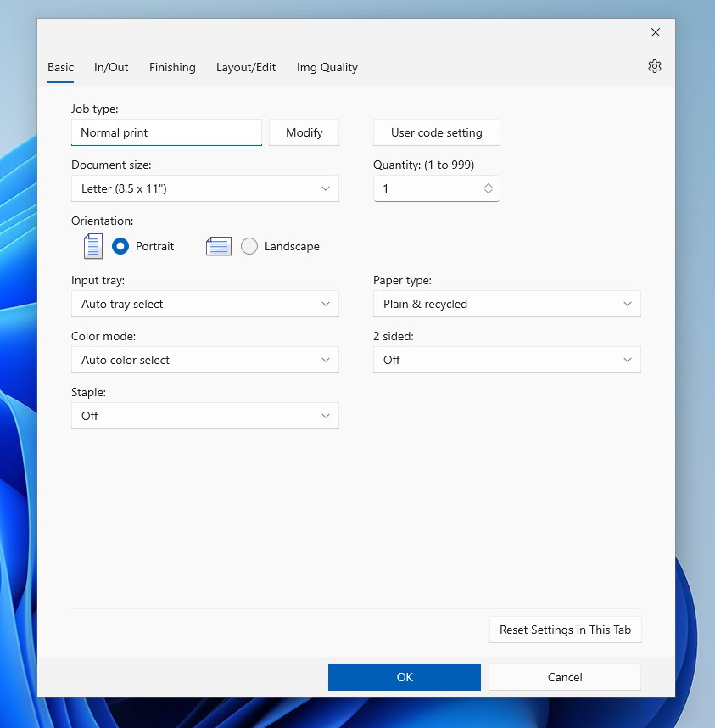Click inside the Normal print job type field
This screenshot has height=728, width=715.
(x=165, y=132)
